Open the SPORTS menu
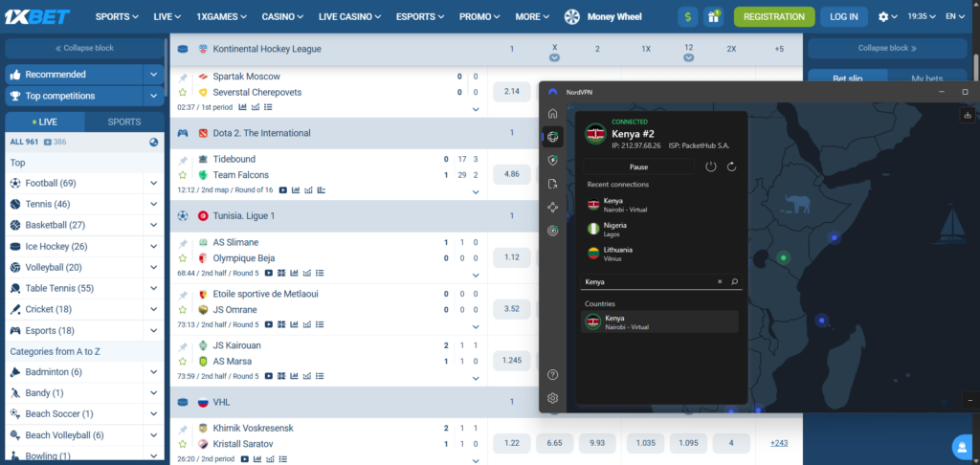Screen dimensions: 980x465 [x=117, y=17]
